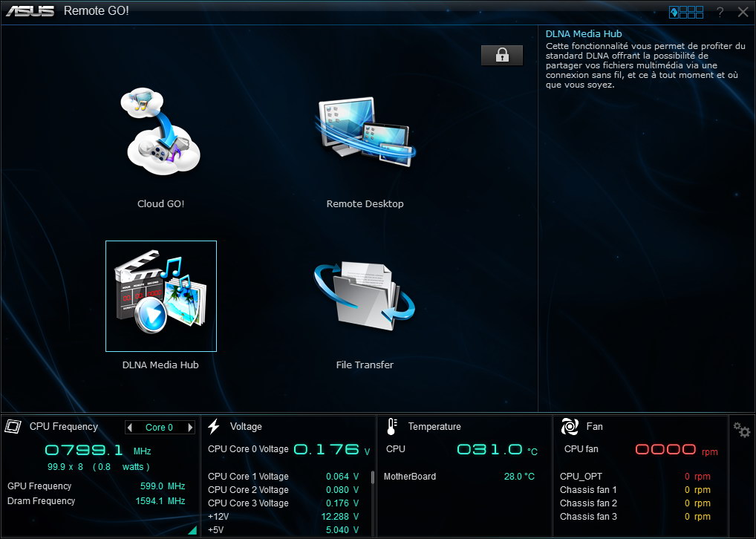This screenshot has width=756, height=539.
Task: Close the Remote GO! window
Action: (743, 12)
